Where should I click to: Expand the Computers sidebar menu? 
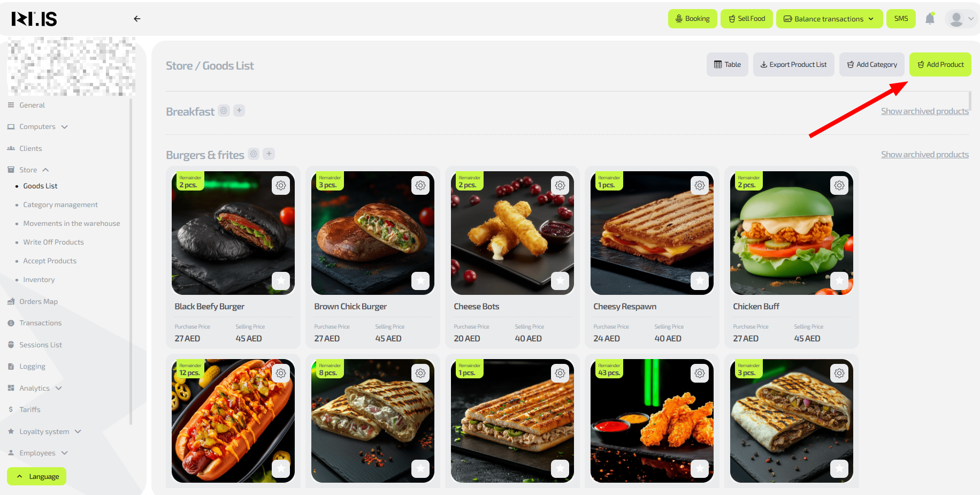click(37, 127)
